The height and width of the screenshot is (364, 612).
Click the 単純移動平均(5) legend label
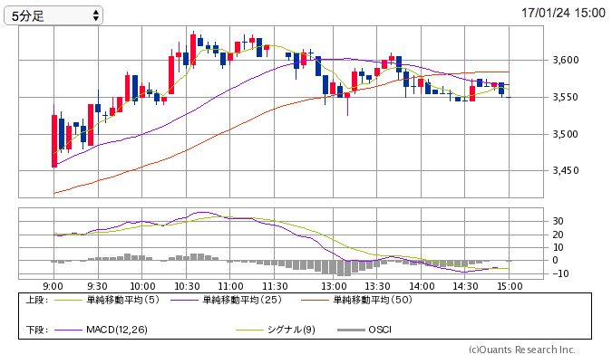tap(123, 300)
